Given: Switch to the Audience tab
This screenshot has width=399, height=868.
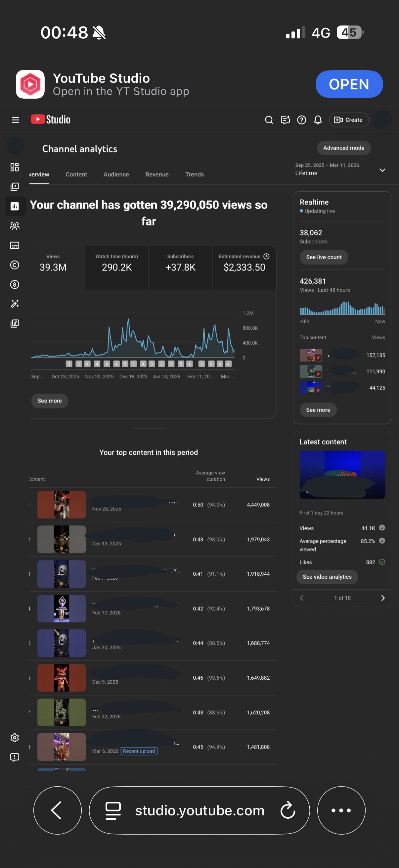Looking at the screenshot, I should pyautogui.click(x=116, y=174).
